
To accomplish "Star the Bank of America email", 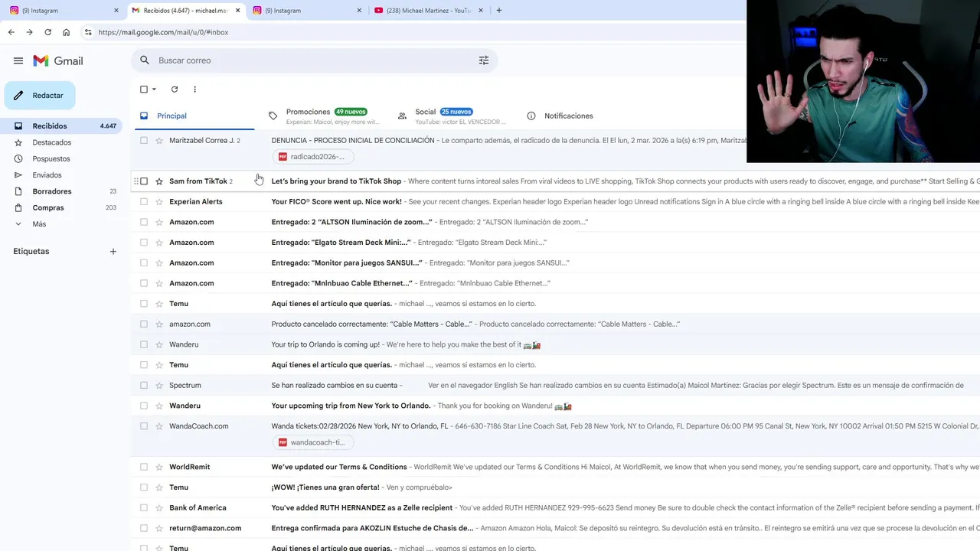I will [159, 508].
